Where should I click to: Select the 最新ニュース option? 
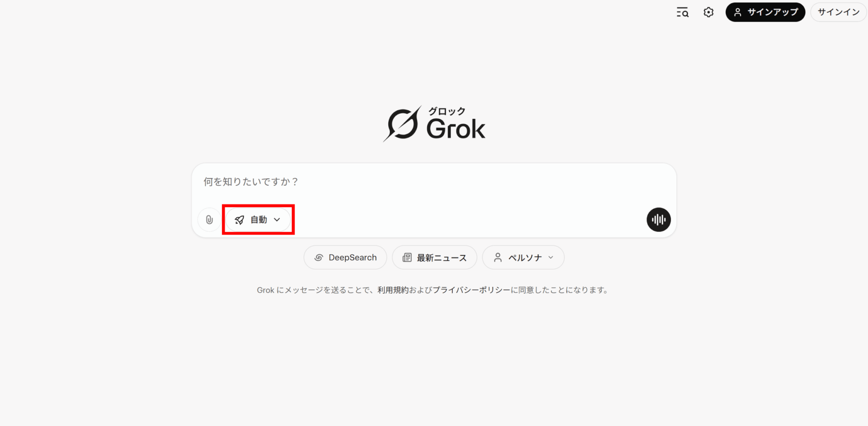[434, 258]
